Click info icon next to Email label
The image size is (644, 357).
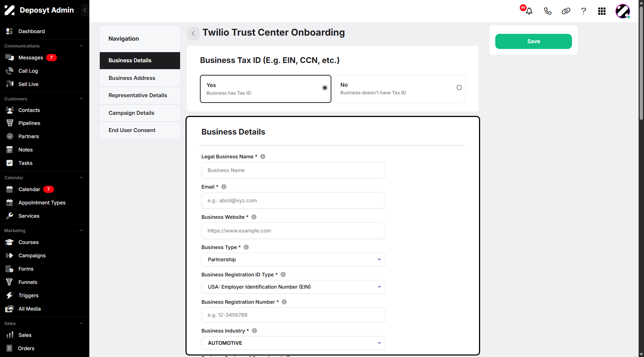point(224,187)
